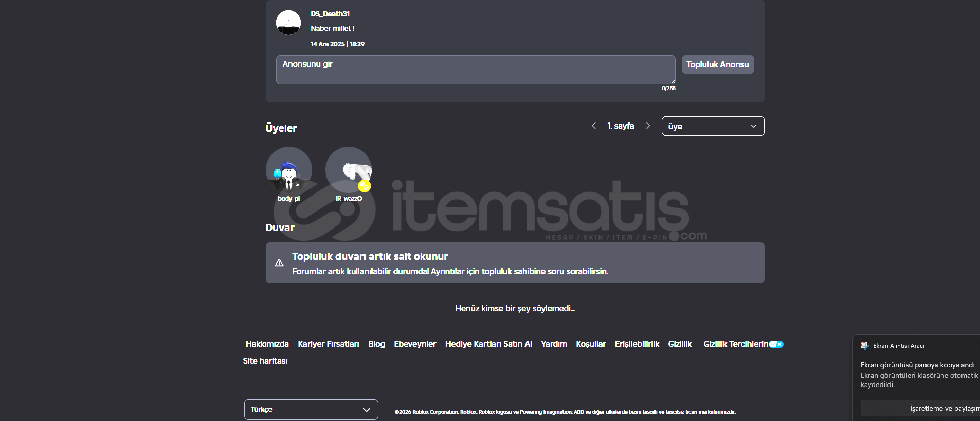This screenshot has height=421, width=980.
Task: Visit the Blog footer link
Action: coord(376,344)
